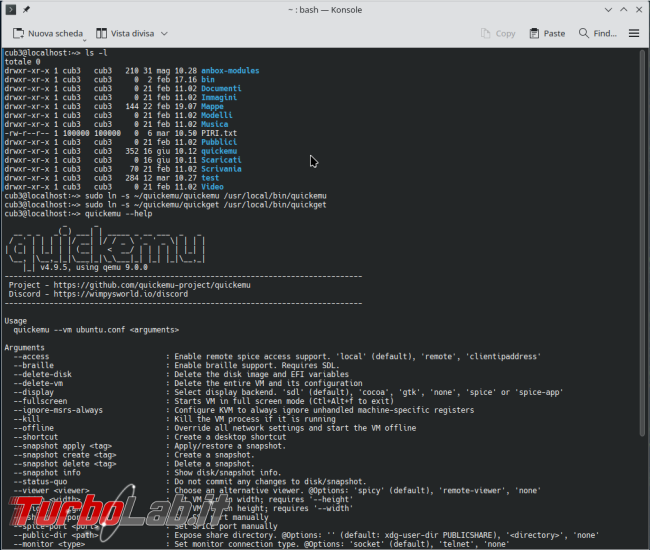The image size is (650, 550).
Task: Click the Musica directory entry
Action: coord(214,124)
